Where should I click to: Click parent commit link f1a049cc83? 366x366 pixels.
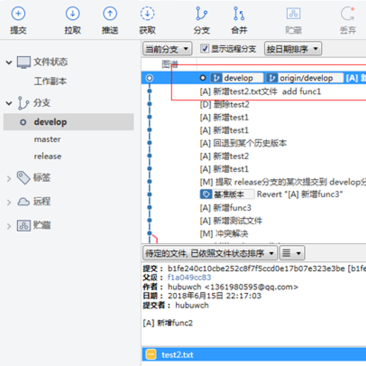click(x=189, y=277)
